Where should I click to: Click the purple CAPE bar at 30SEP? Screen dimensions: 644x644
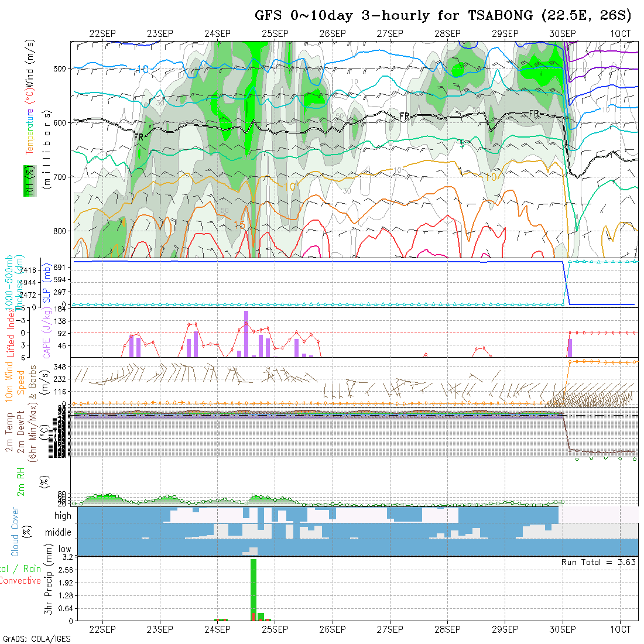[x=570, y=348]
